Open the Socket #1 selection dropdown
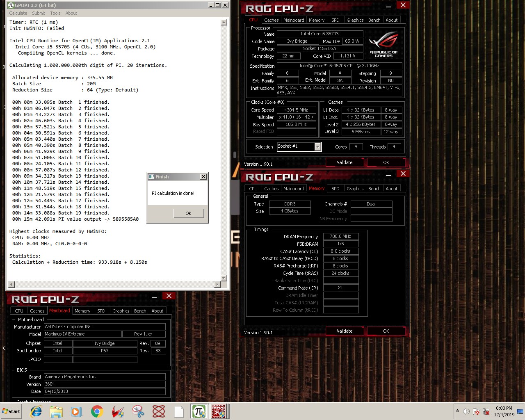 coord(317,146)
